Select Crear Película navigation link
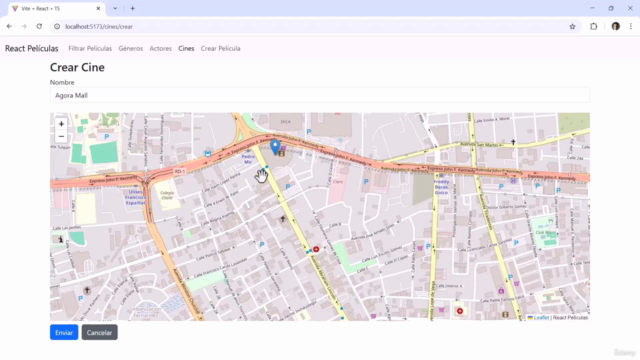Screen dimensions: 640x360 point(220,48)
